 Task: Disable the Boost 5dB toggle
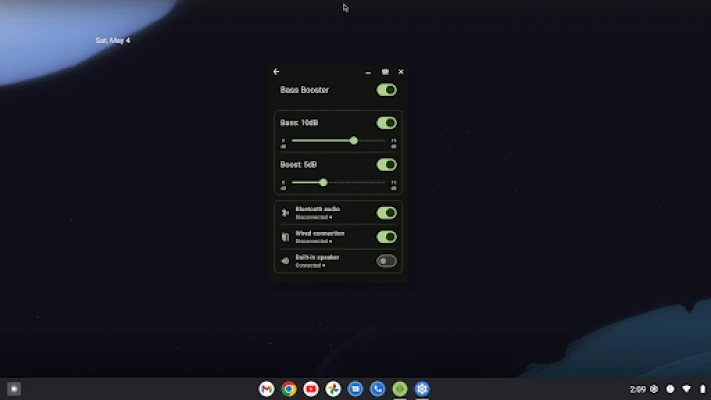[386, 165]
